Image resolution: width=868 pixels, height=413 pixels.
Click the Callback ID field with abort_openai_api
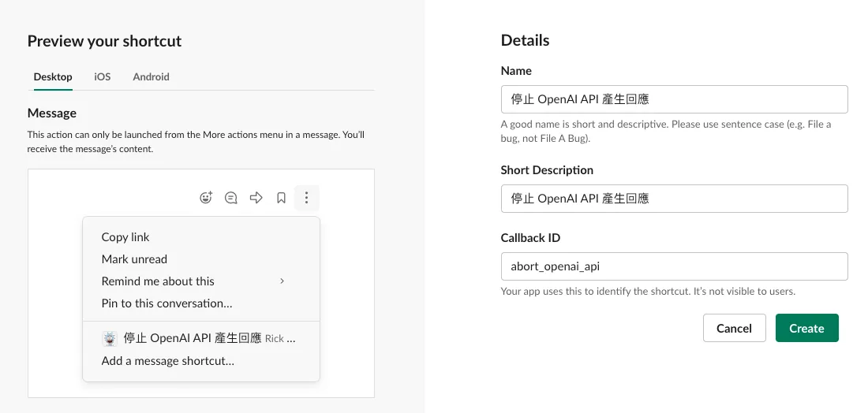pos(674,266)
